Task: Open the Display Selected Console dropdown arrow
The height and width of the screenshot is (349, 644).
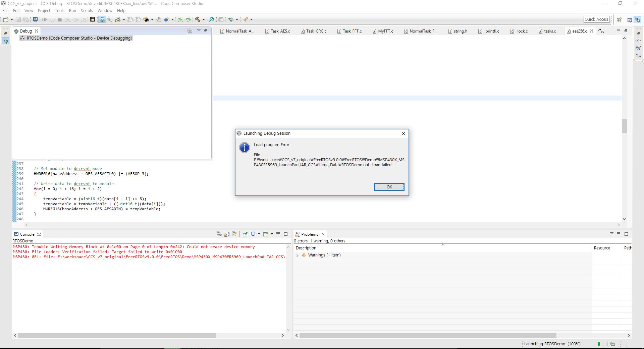Action: (x=259, y=234)
